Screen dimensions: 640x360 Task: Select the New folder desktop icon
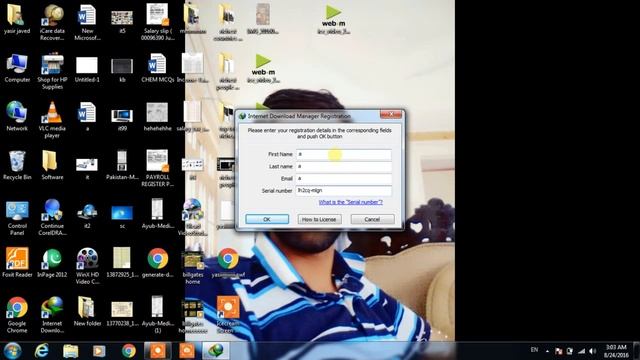click(x=87, y=312)
